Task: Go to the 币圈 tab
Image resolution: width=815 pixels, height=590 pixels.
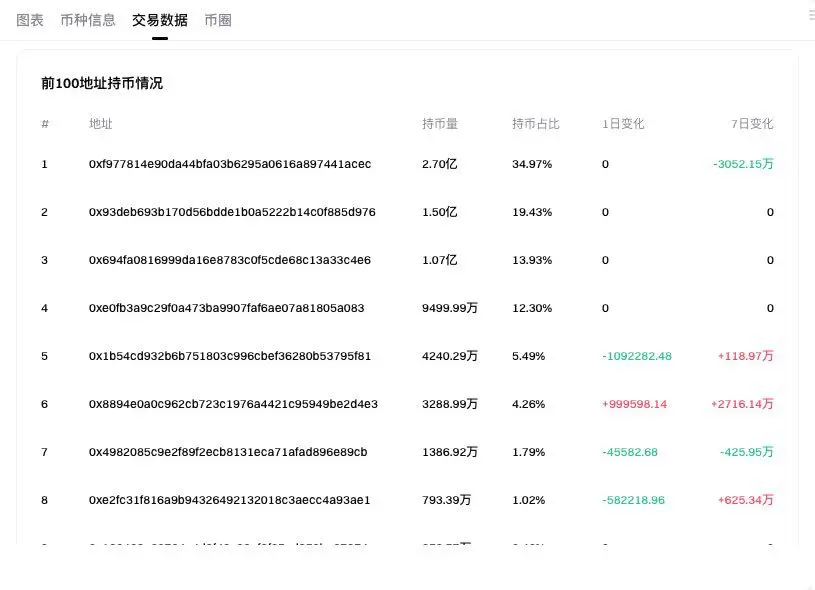Action: point(218,20)
